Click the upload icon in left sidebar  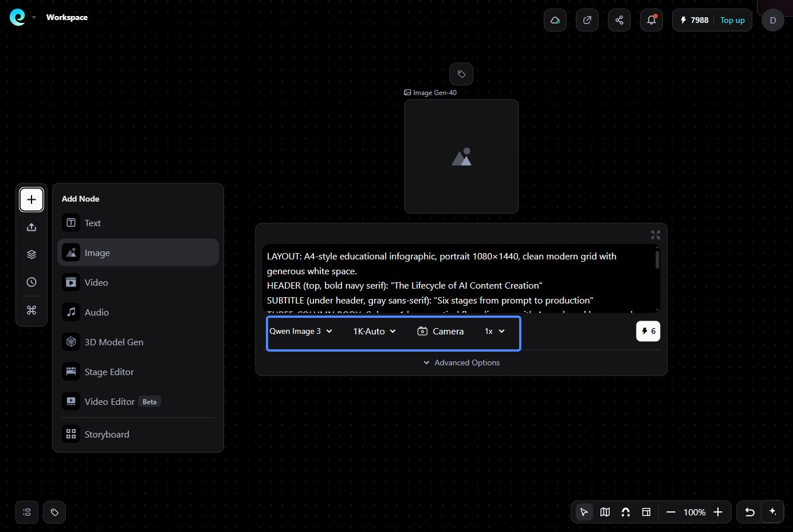32,227
